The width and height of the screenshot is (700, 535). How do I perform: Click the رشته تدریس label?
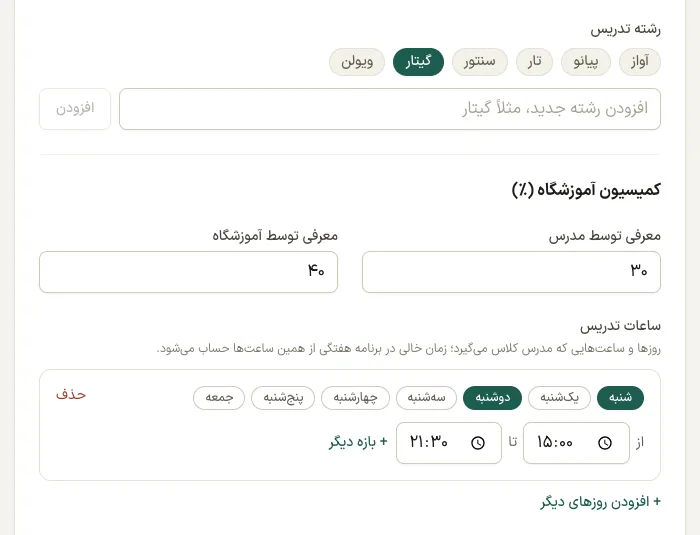tap(625, 29)
